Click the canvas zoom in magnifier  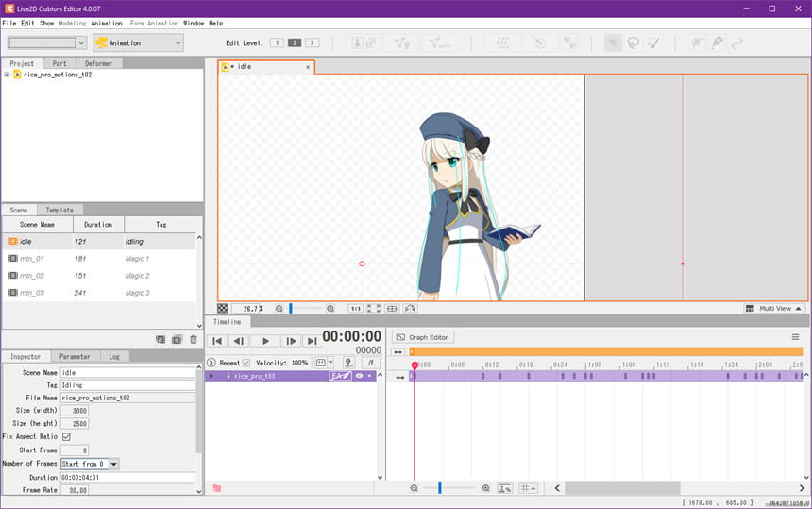tap(330, 308)
